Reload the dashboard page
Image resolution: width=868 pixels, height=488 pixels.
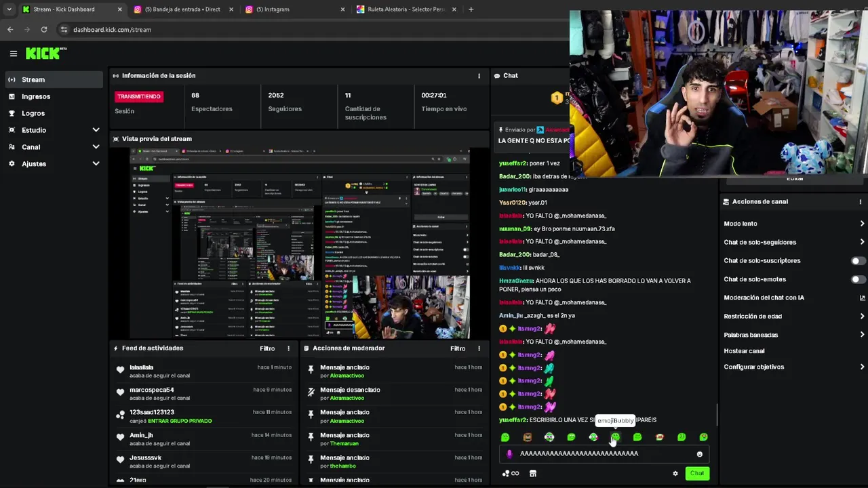pyautogui.click(x=44, y=29)
